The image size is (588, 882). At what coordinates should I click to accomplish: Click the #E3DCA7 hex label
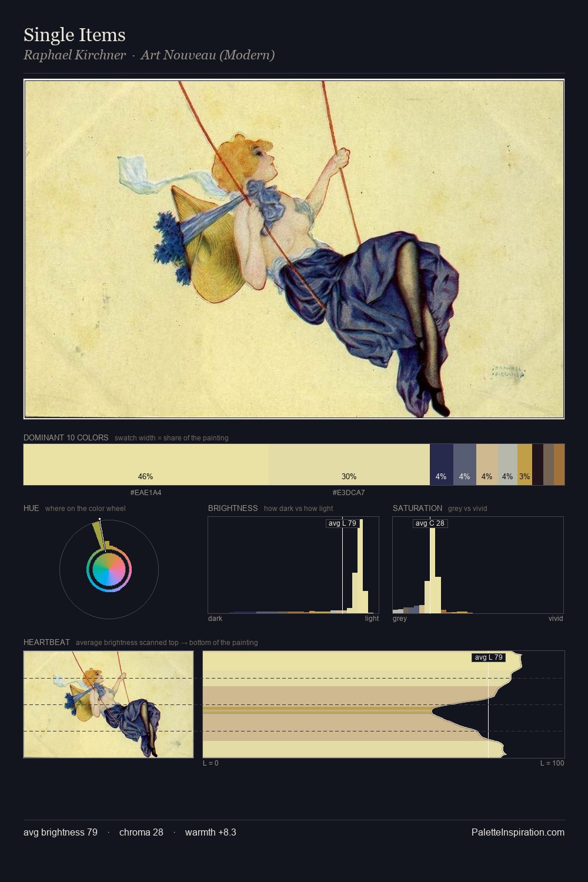click(x=349, y=493)
